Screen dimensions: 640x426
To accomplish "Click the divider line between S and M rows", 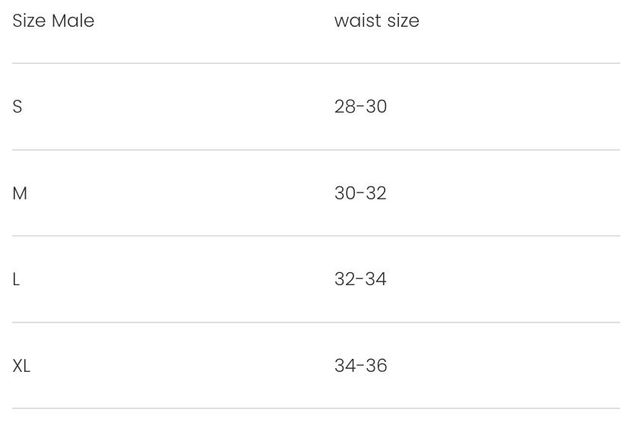I will click(316, 150).
